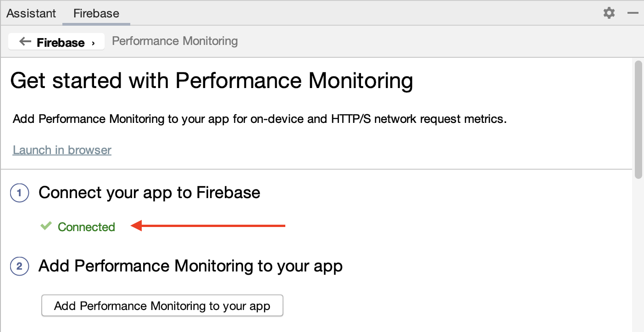
Task: Return to Firebase via the breadcrumb button
Action: (56, 41)
